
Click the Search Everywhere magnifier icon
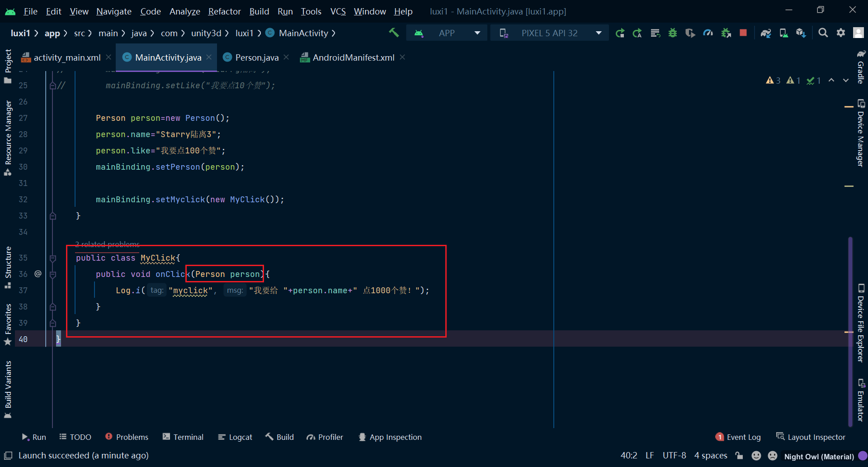point(823,33)
